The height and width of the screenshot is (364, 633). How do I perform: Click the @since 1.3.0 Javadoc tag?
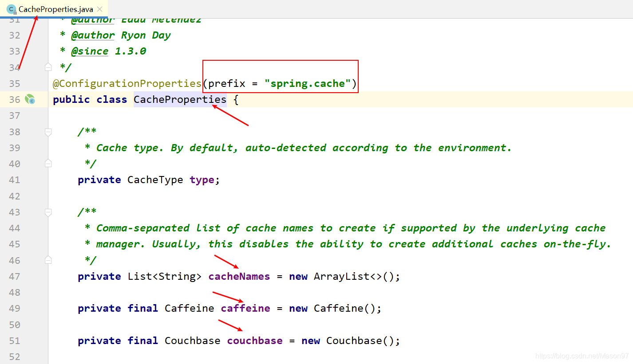pyautogui.click(x=109, y=51)
